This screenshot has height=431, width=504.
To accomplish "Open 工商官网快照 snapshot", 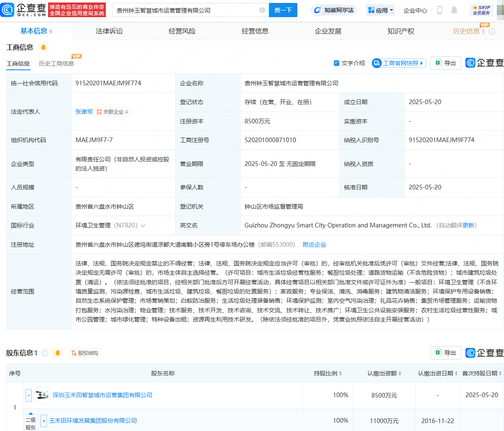I will 399,63.
